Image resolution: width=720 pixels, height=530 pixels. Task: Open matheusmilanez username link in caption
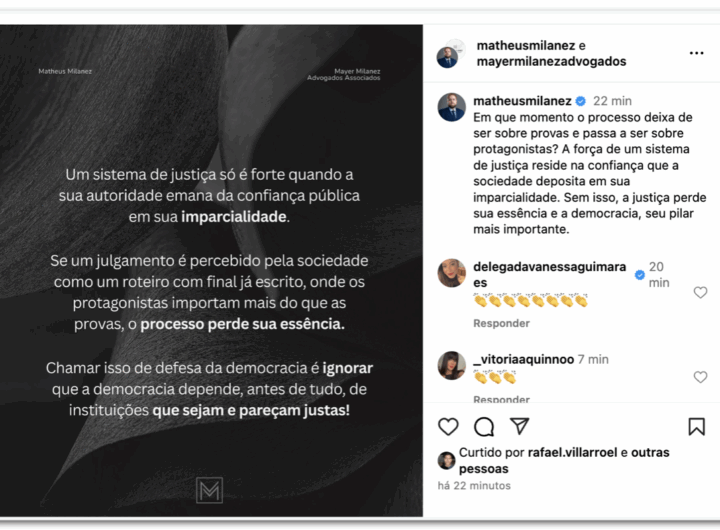click(522, 101)
